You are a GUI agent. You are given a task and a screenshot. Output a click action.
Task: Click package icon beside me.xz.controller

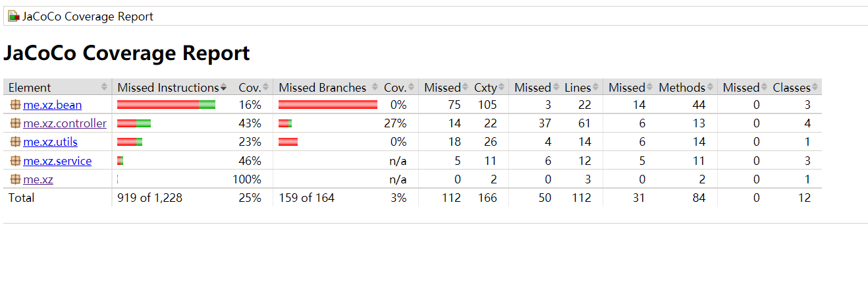pos(15,123)
